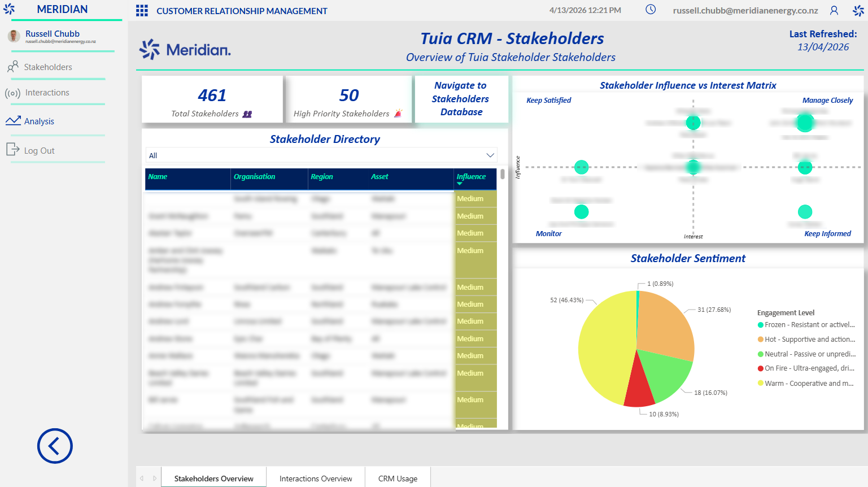
Task: Select the red On Fire pie slice
Action: (639, 387)
